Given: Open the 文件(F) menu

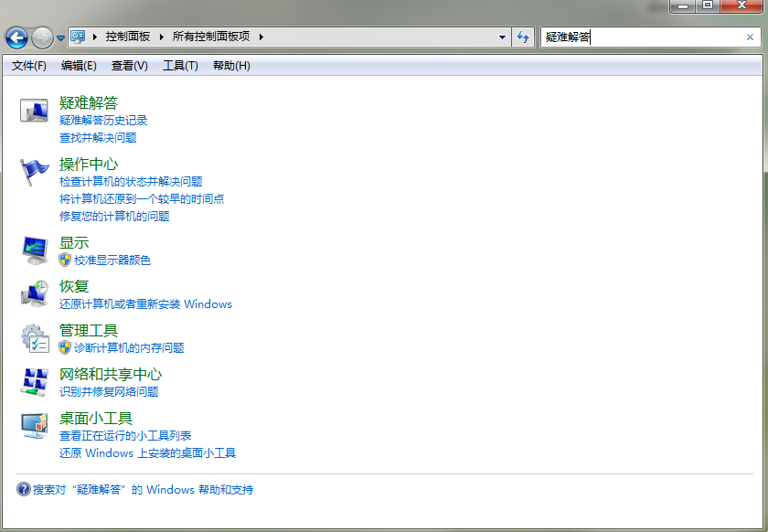Looking at the screenshot, I should coord(29,66).
